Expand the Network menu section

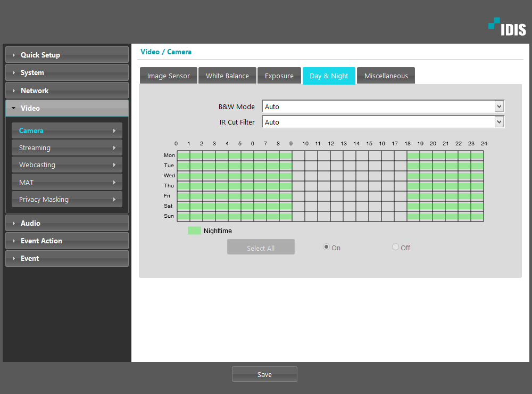[66, 91]
